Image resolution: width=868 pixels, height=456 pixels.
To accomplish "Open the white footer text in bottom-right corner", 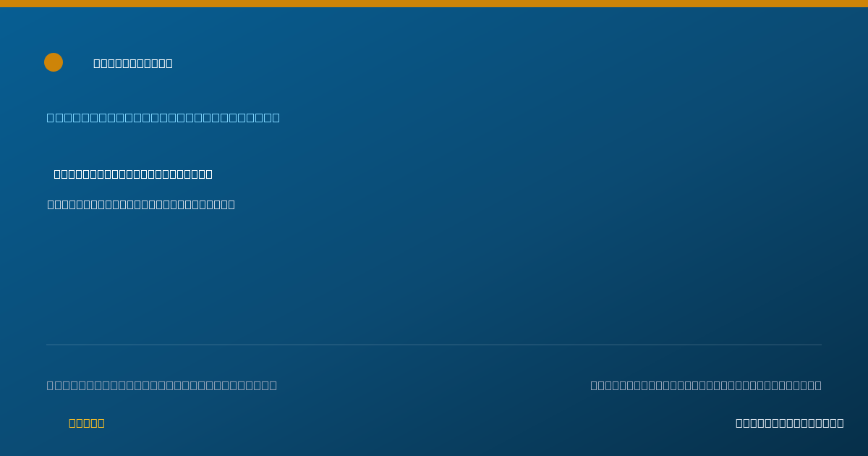I will point(790,423).
